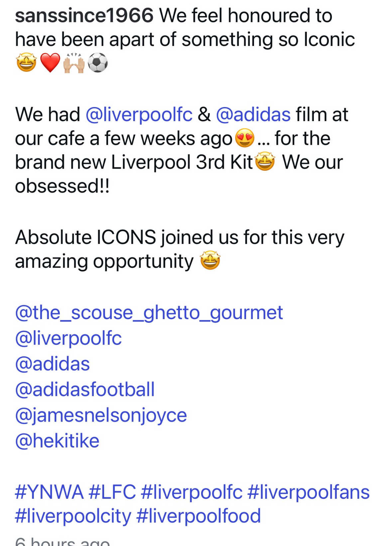Image resolution: width=392 pixels, height=546 pixels.
Task: Visit the @jamesnelsonjoyce profile mention
Action: (101, 415)
